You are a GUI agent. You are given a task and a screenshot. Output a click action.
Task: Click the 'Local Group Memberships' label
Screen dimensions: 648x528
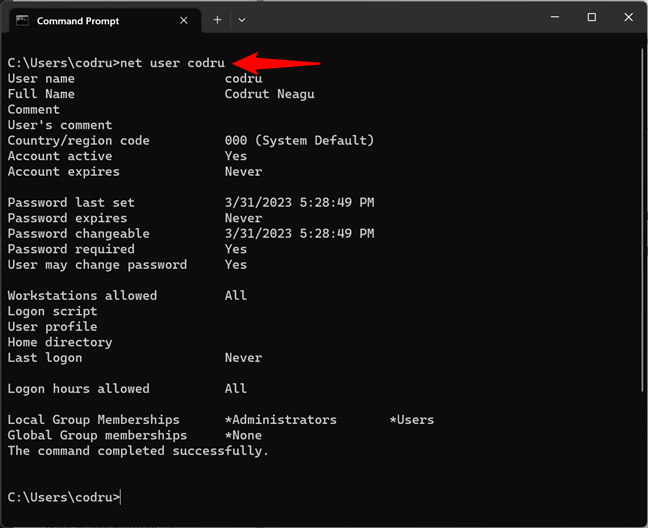(x=93, y=420)
